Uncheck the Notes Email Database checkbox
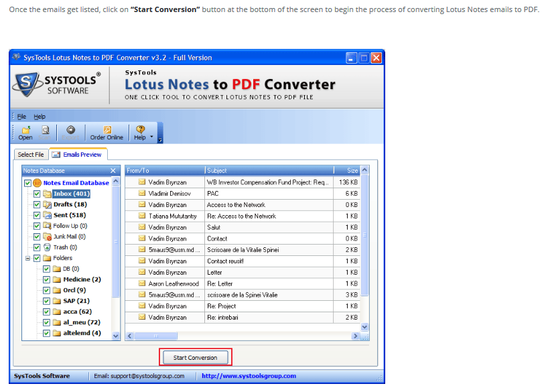This screenshot has height=392, width=544. click(27, 183)
